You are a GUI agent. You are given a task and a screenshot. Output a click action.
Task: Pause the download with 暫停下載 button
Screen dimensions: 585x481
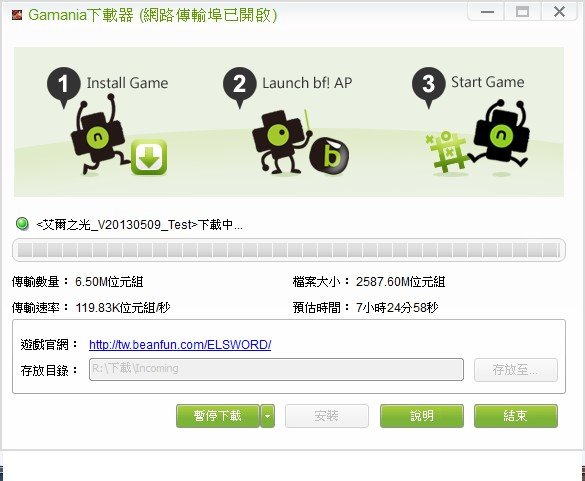[218, 416]
